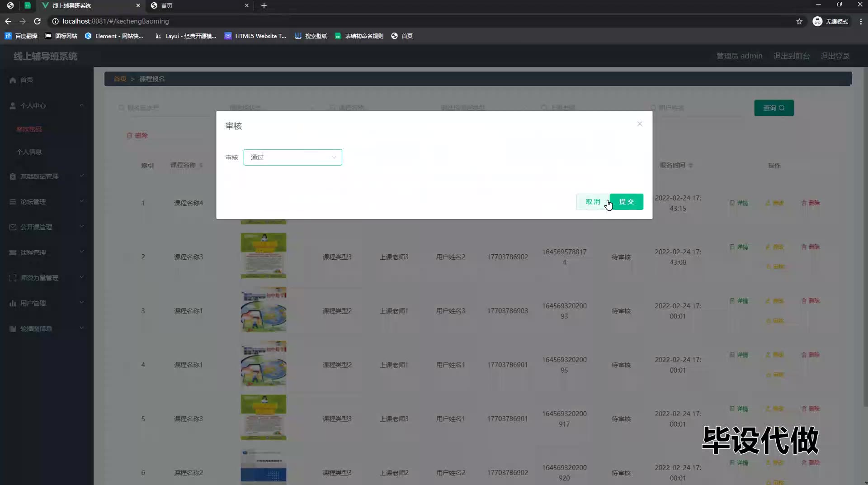Viewport: 868px width, 485px height.
Task: Close the 审核 dialog with the X
Action: (640, 124)
